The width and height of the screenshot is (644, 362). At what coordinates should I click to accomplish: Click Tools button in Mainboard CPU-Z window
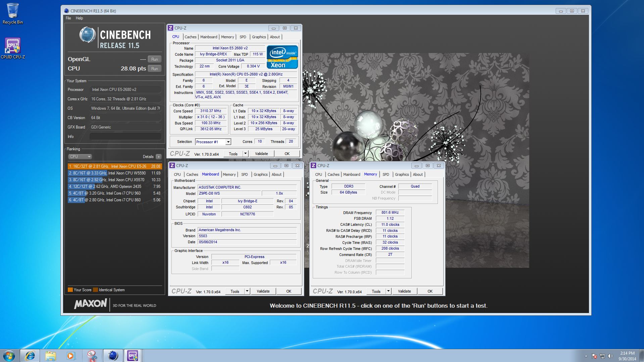tap(235, 291)
